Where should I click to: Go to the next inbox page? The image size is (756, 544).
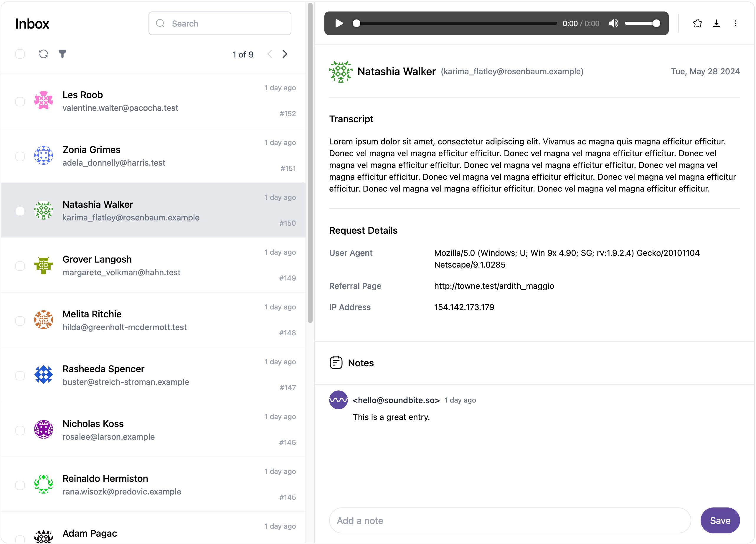click(285, 54)
